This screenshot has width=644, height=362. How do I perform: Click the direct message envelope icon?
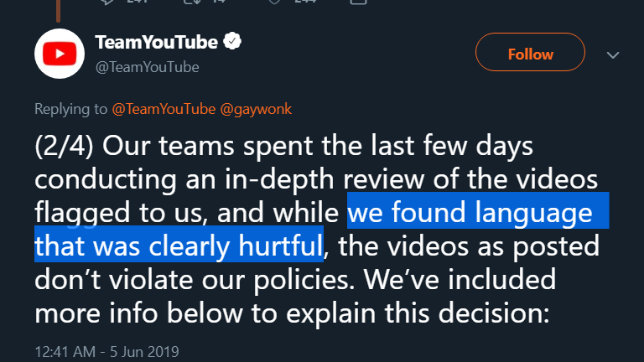point(358,1)
